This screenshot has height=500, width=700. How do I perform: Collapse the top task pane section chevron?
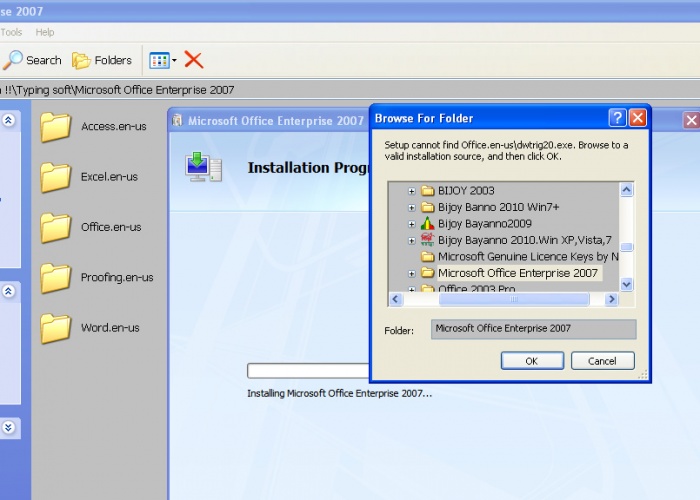coord(8,120)
